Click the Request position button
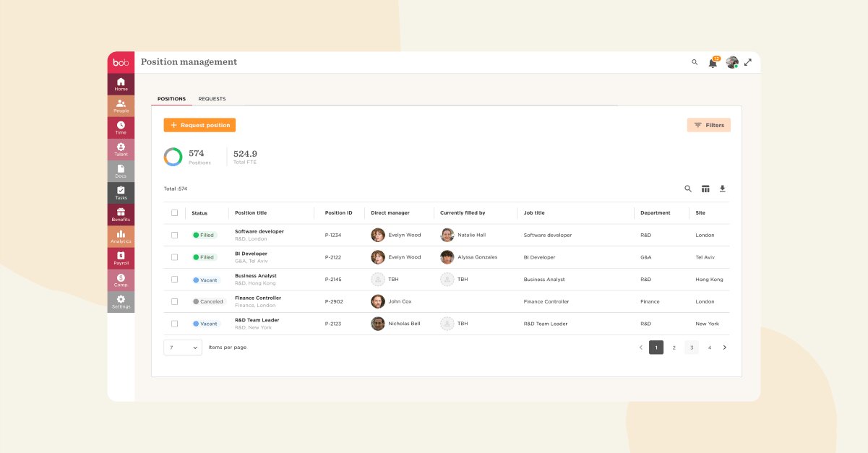This screenshot has width=868, height=453. [199, 125]
